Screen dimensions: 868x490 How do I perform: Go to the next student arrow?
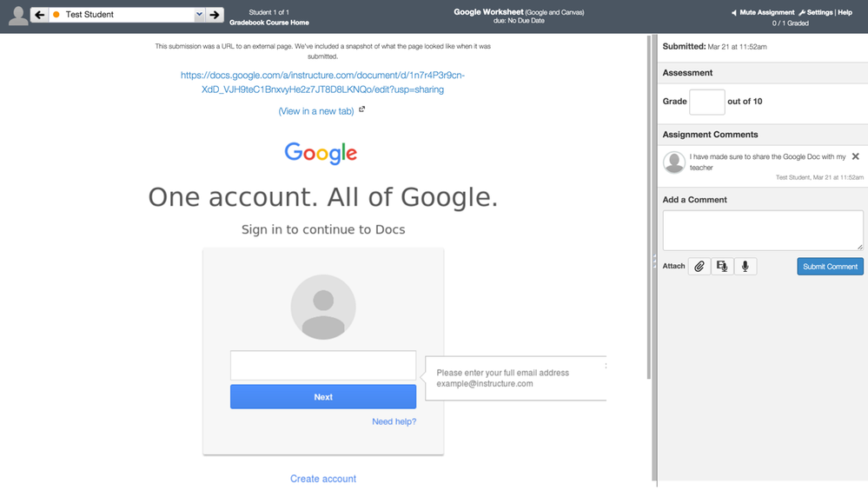215,15
